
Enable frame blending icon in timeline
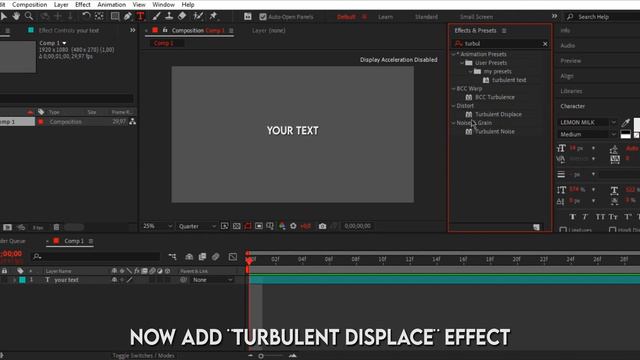[202, 256]
